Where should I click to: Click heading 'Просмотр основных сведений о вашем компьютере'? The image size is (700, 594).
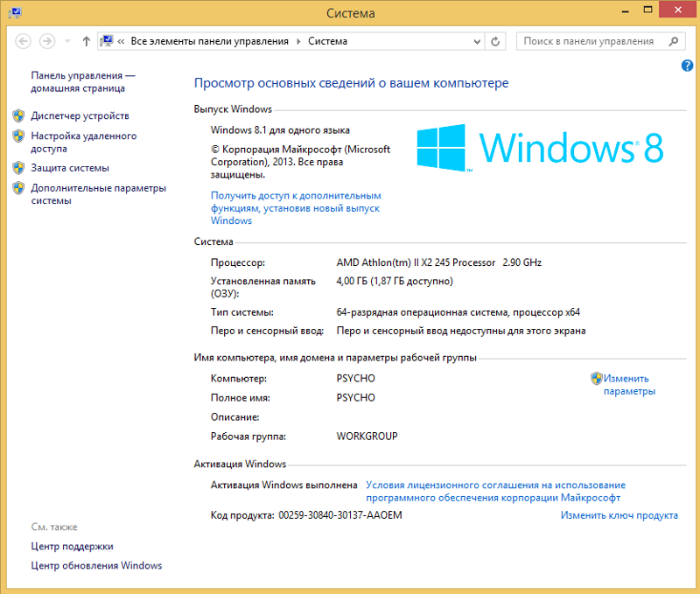(x=352, y=83)
